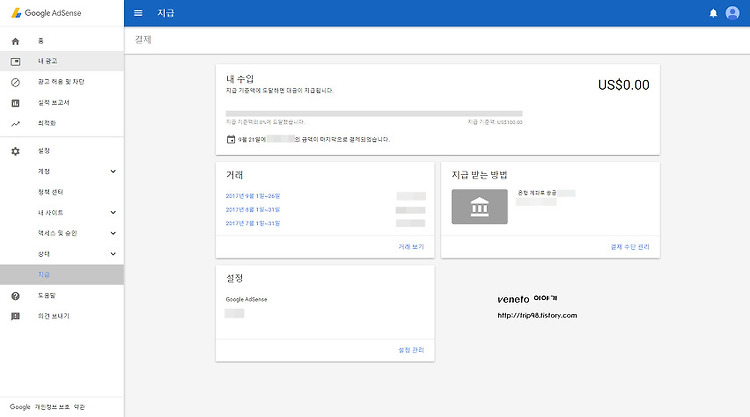Open 정책 센터 (Policy center)

pyautogui.click(x=62, y=192)
